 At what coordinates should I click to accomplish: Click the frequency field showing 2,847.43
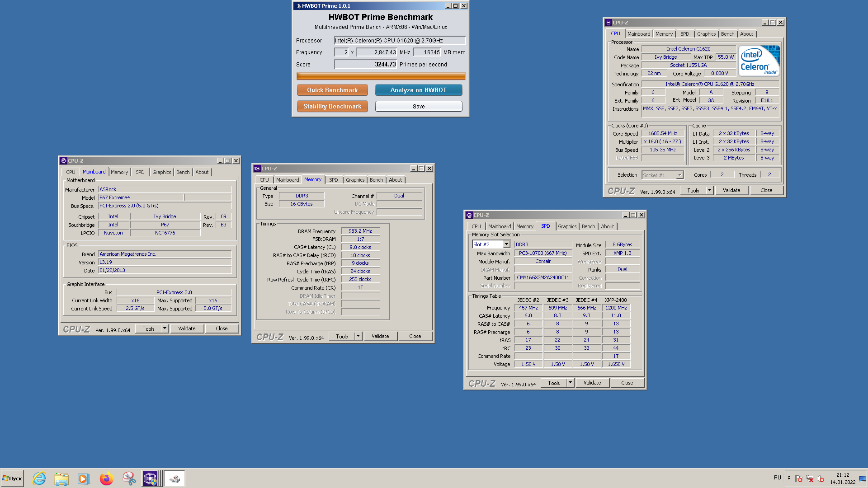coord(377,52)
